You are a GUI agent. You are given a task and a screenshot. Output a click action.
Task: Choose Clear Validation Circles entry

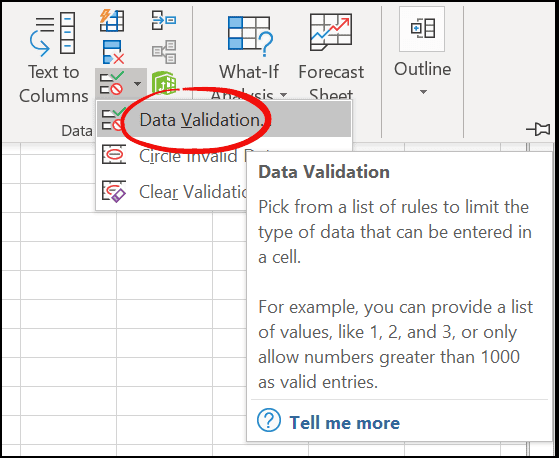coord(173,191)
